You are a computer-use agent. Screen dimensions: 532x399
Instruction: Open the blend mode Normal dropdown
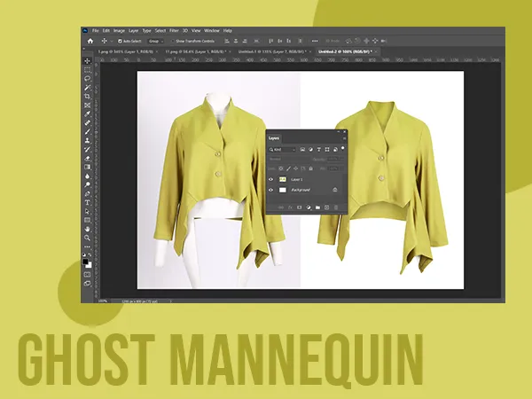[x=289, y=159]
